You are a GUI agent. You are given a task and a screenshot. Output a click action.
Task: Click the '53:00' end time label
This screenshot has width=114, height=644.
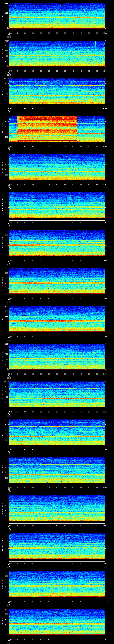tap(105, 336)
